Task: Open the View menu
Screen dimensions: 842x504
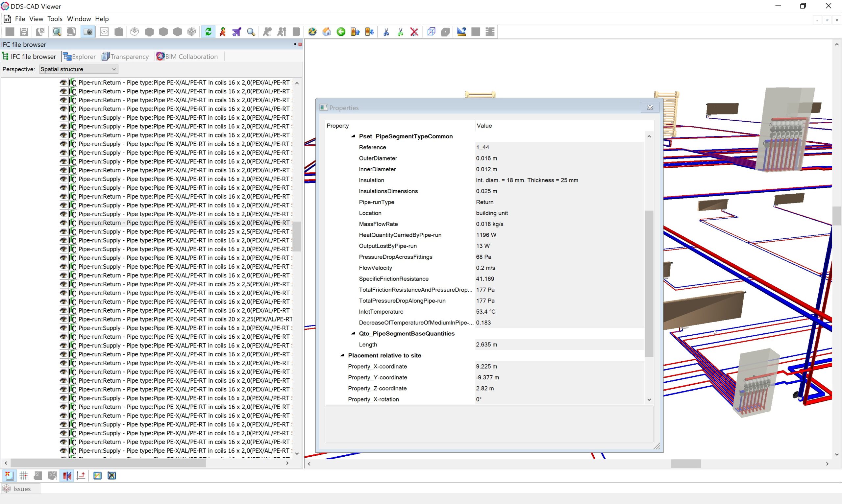Action: pyautogui.click(x=36, y=19)
